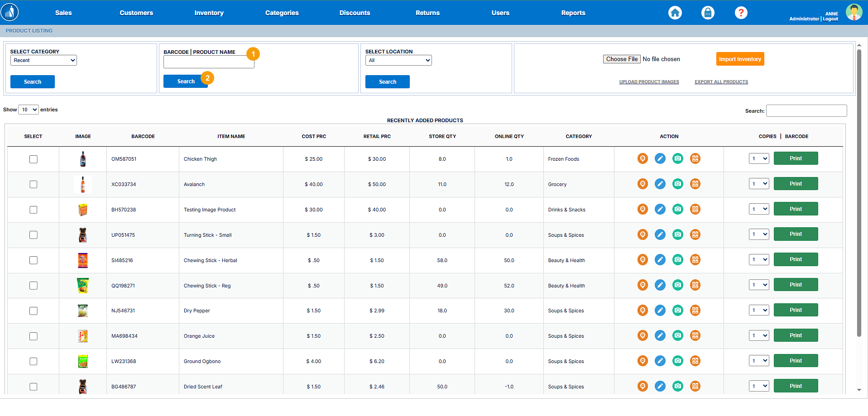Expand the Select Location dropdown
Viewport: 868px width, 416px height.
coord(398,60)
